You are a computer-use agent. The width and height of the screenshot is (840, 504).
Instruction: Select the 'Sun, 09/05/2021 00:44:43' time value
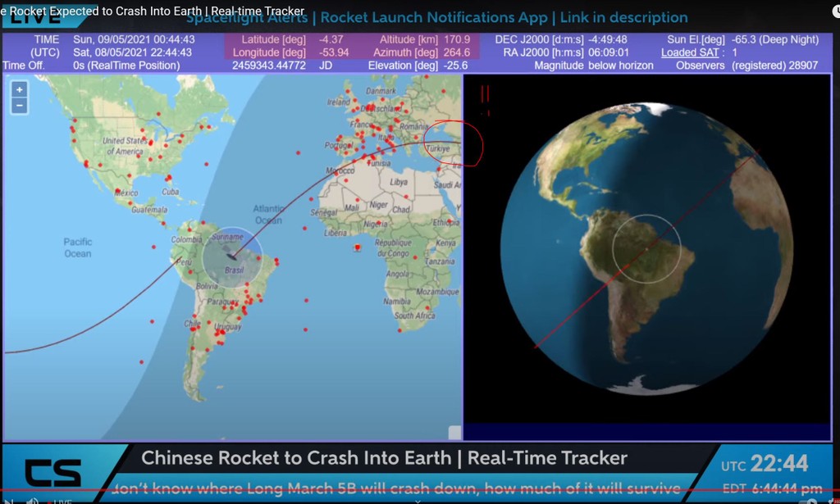coord(134,39)
